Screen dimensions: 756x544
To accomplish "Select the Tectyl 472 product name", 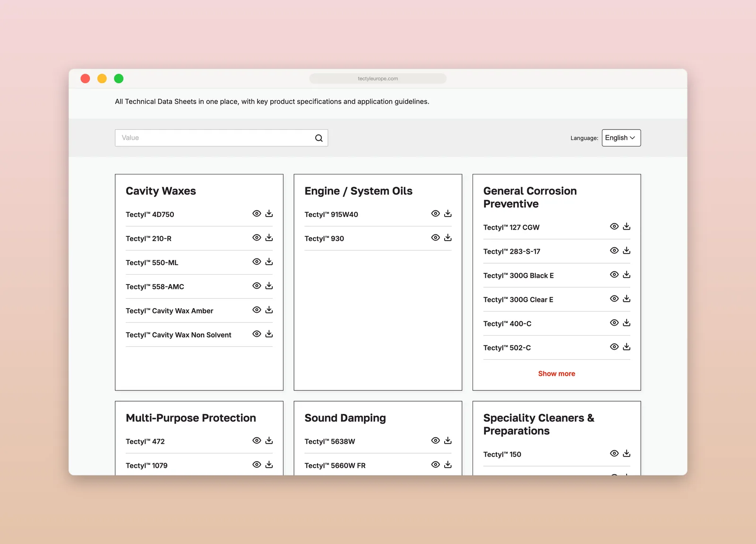I will (145, 441).
